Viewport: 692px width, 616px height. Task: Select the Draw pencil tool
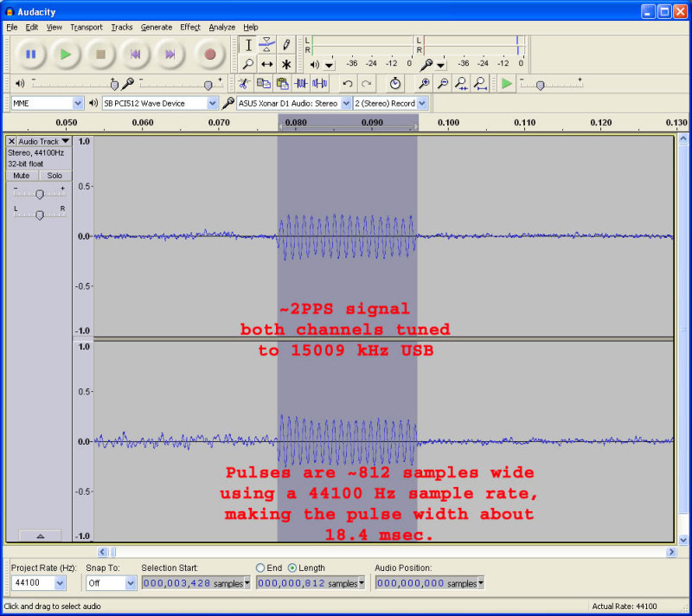coord(286,45)
